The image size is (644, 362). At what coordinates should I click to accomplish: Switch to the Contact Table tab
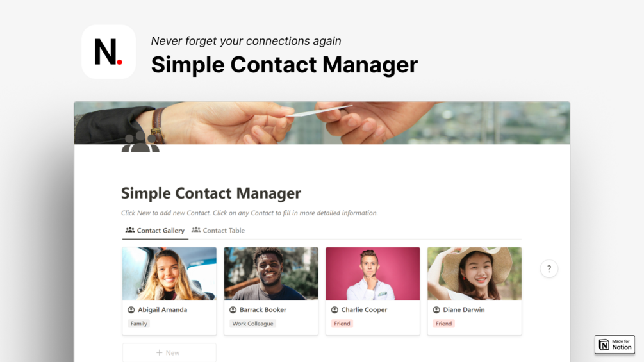coord(218,231)
